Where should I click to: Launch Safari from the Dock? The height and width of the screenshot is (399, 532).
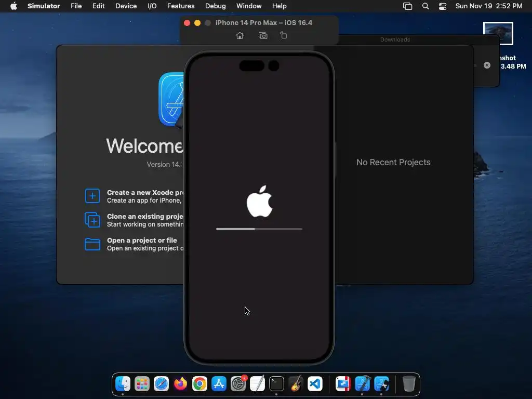coord(161,384)
